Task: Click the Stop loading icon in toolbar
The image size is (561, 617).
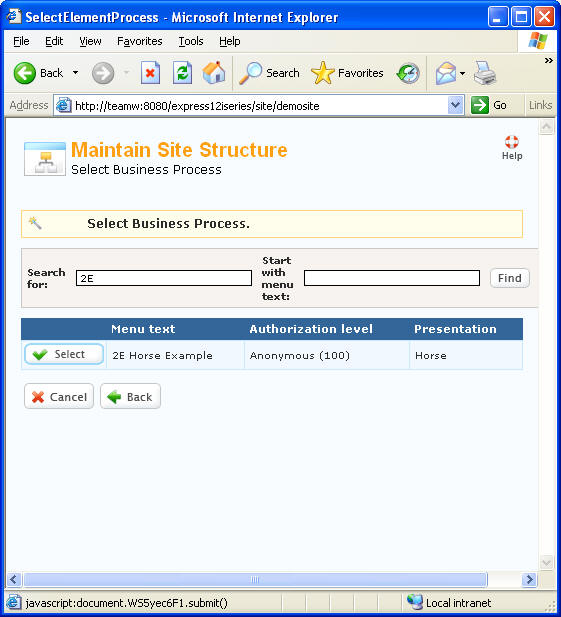Action: click(150, 73)
